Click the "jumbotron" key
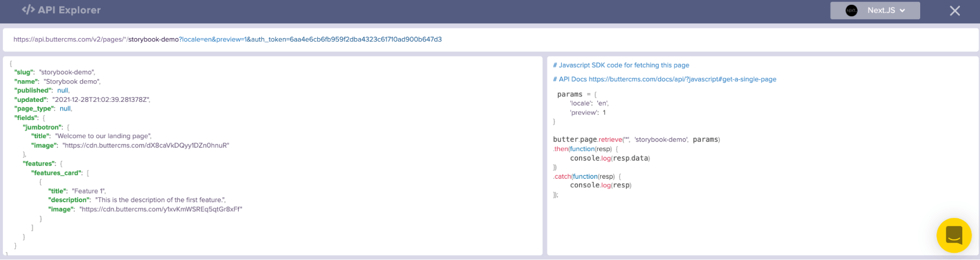The image size is (980, 260). pyautogui.click(x=43, y=127)
